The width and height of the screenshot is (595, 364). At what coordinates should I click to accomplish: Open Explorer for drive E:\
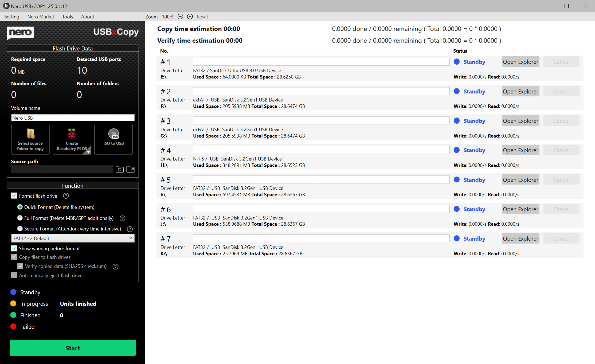(x=520, y=62)
